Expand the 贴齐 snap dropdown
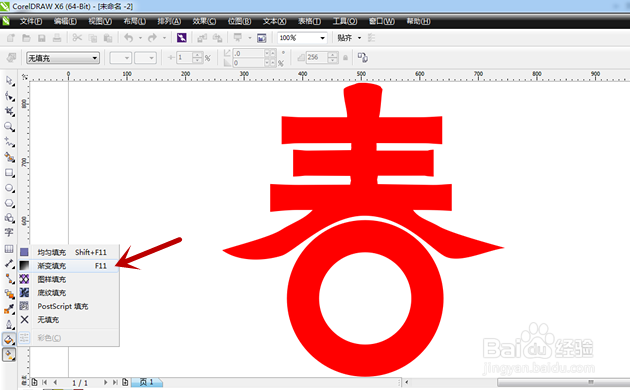 [x=360, y=38]
